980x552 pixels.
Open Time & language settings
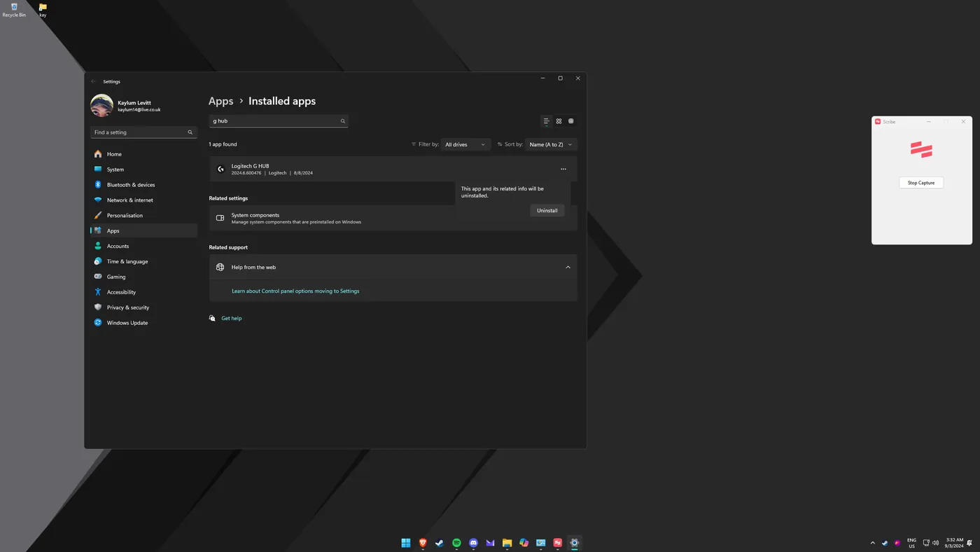tap(143, 261)
